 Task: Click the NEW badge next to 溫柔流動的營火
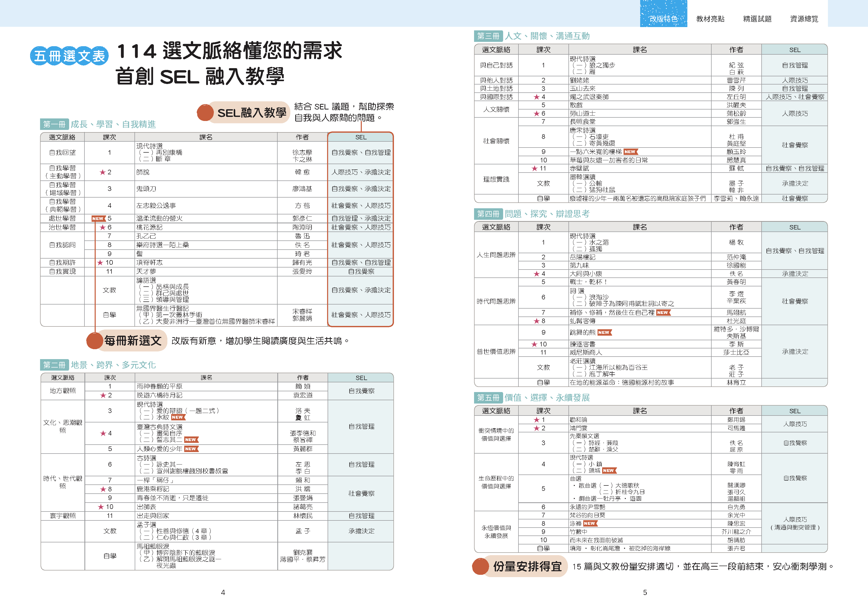coord(98,218)
